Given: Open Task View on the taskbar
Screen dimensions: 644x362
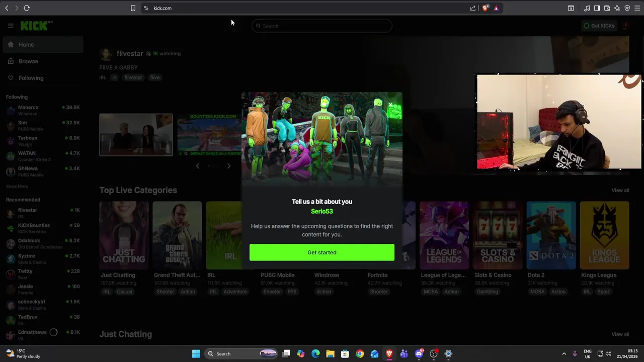Looking at the screenshot, I should [x=286, y=354].
